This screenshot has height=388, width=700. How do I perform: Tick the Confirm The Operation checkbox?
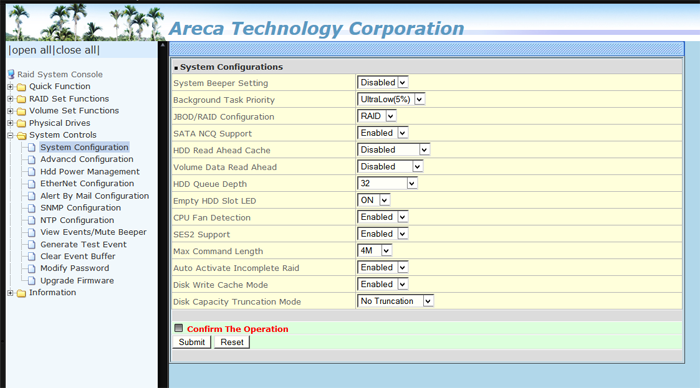point(179,328)
